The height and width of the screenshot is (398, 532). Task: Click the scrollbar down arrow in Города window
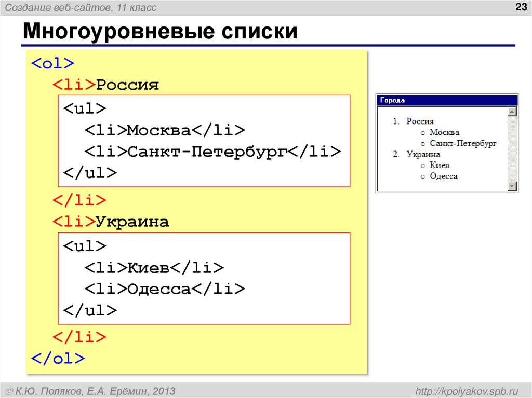click(511, 185)
